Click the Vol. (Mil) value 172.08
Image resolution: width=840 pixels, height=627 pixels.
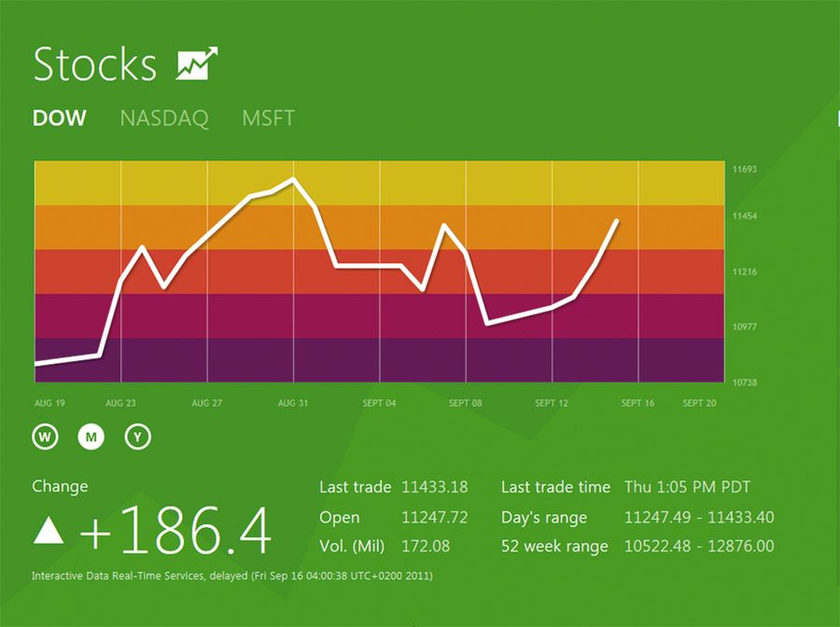click(x=426, y=546)
